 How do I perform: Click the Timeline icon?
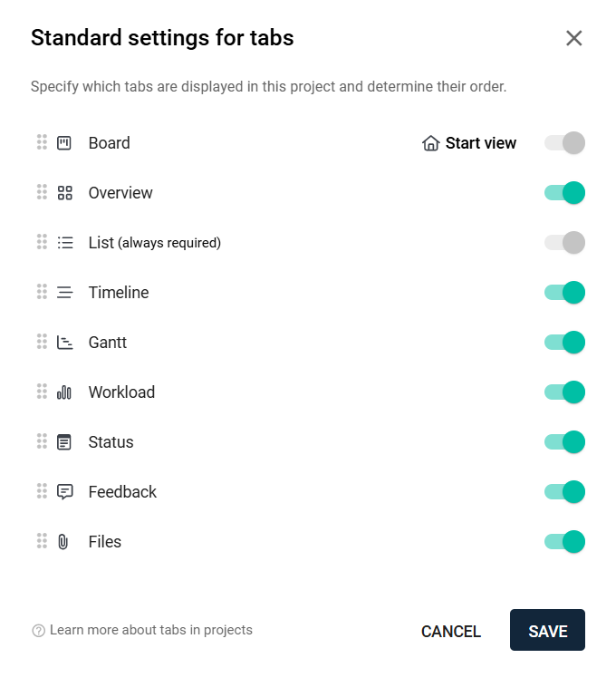(65, 292)
